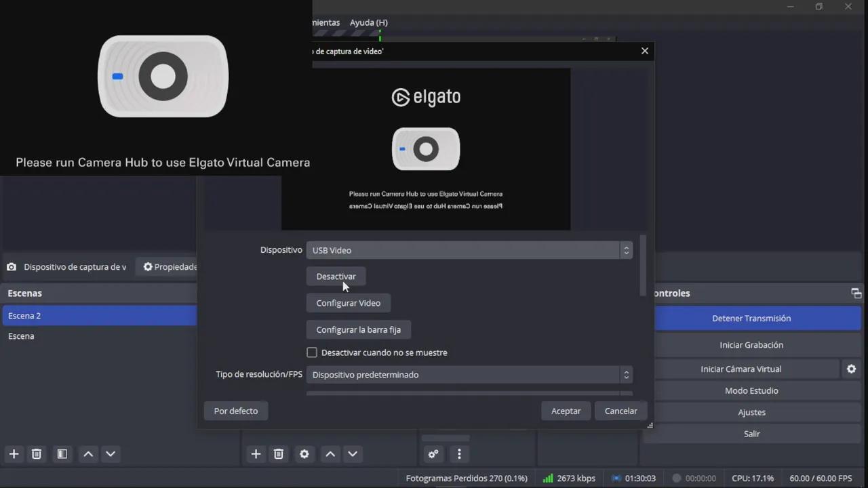
Task: Minimize the OBS main window
Action: (x=790, y=7)
